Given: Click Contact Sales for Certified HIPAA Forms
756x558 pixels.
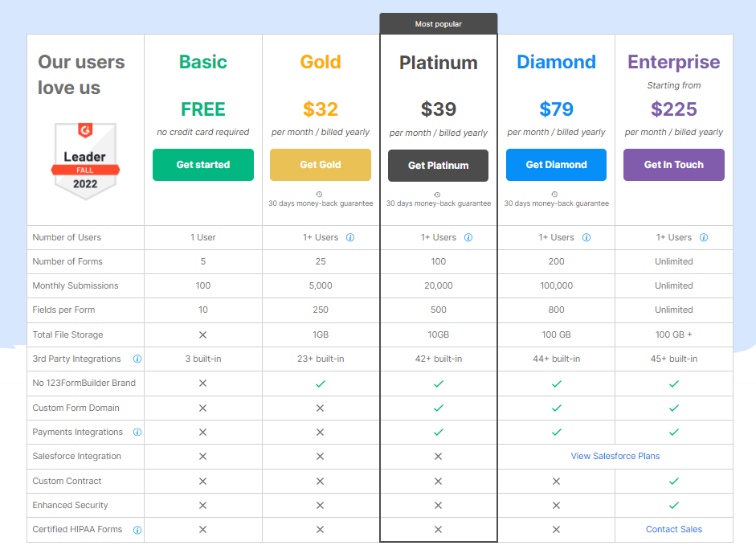Looking at the screenshot, I should tap(673, 530).
